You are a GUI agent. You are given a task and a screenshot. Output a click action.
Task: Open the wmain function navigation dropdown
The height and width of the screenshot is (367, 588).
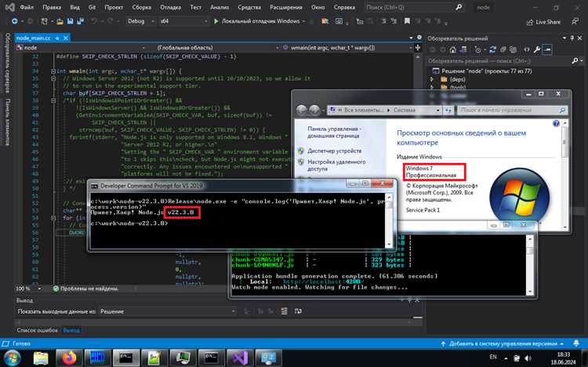347,48
